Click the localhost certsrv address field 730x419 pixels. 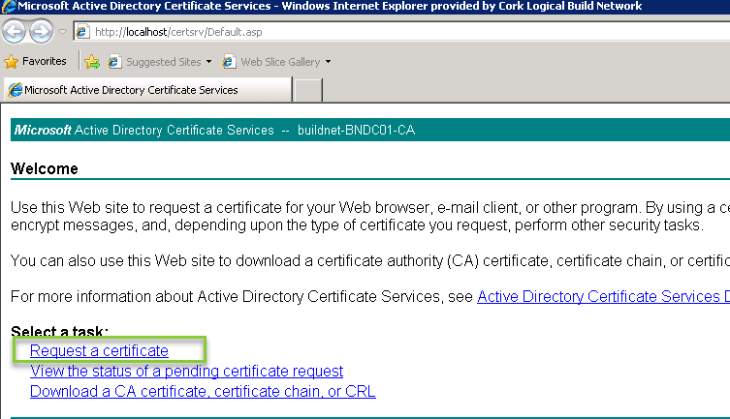tap(300, 32)
